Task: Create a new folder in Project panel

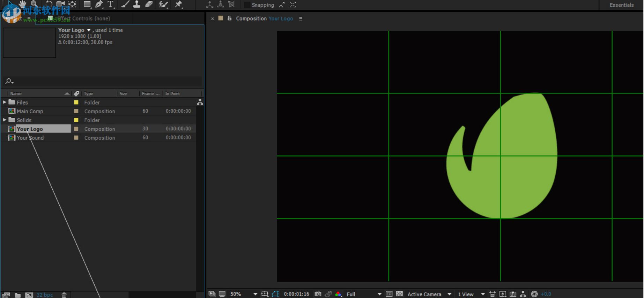Action: [x=18, y=295]
